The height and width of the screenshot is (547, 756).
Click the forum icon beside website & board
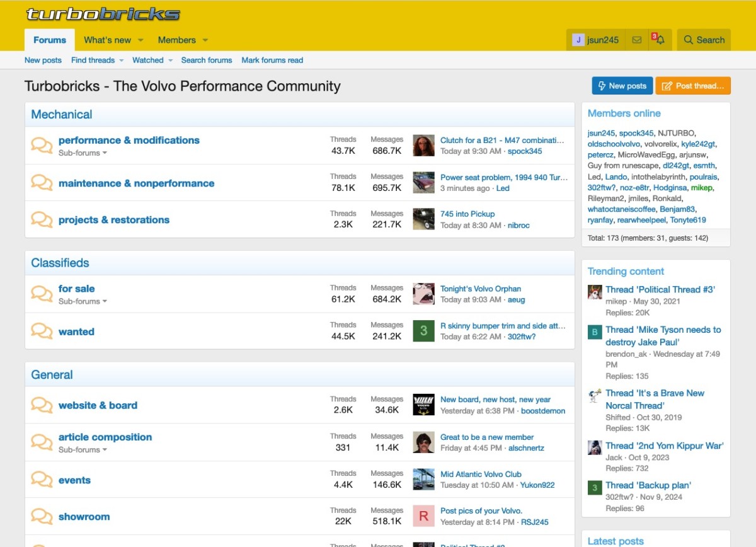(x=42, y=405)
